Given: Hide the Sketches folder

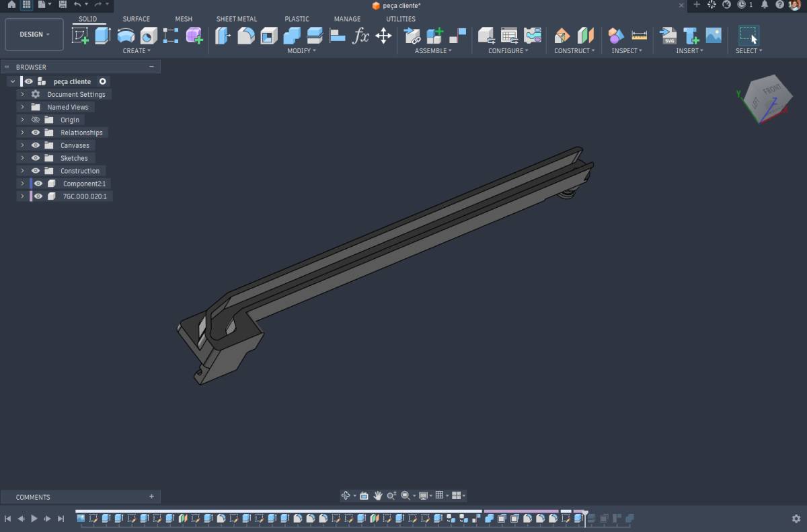Looking at the screenshot, I should [x=36, y=158].
